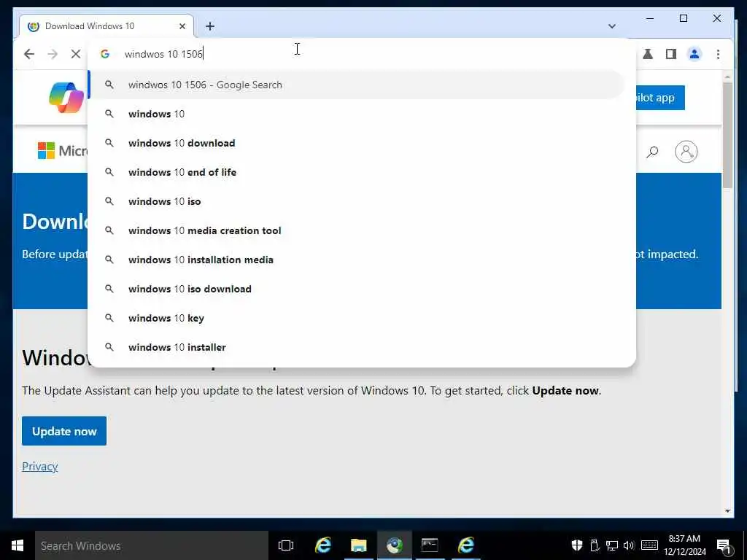Open a new tab with the plus icon
Image resolution: width=747 pixels, height=560 pixels.
click(210, 26)
